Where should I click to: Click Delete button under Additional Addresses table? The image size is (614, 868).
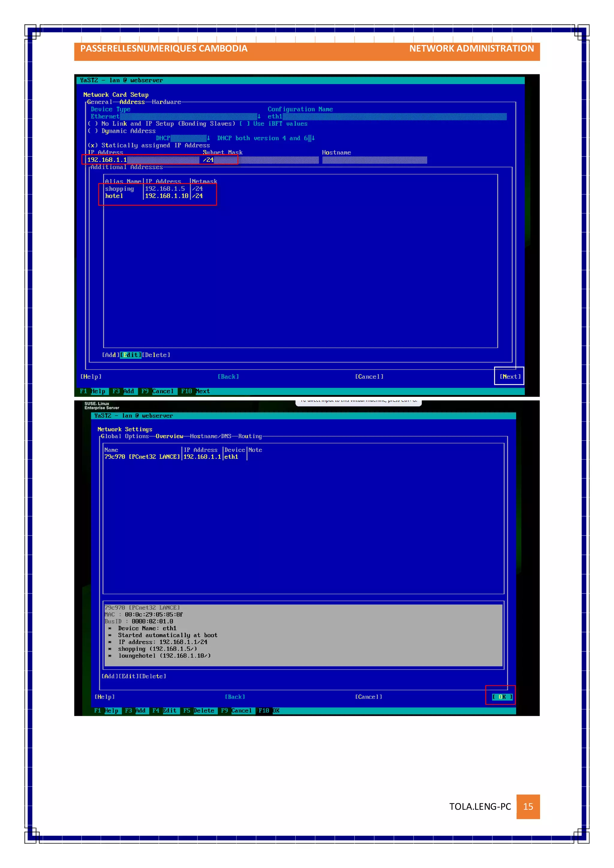[156, 355]
